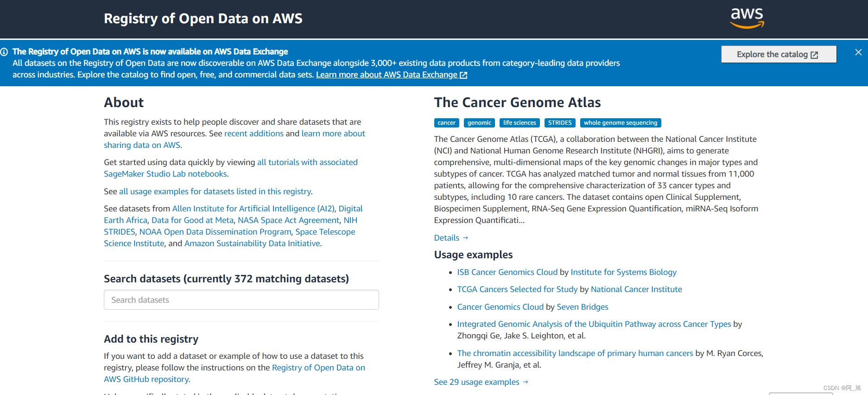Click the whole genome sequencing tag
The height and width of the screenshot is (395, 868).
pyautogui.click(x=621, y=123)
